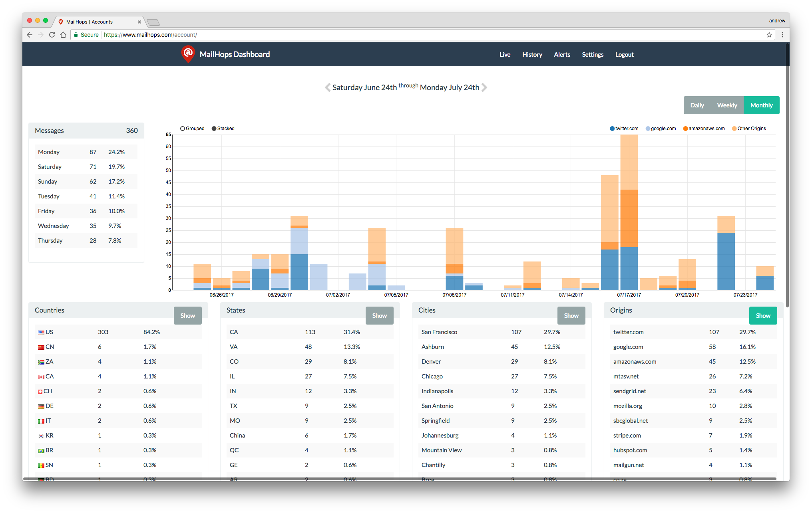Image resolution: width=812 pixels, height=513 pixels.
Task: Open Chrome three-dot menu
Action: click(782, 35)
